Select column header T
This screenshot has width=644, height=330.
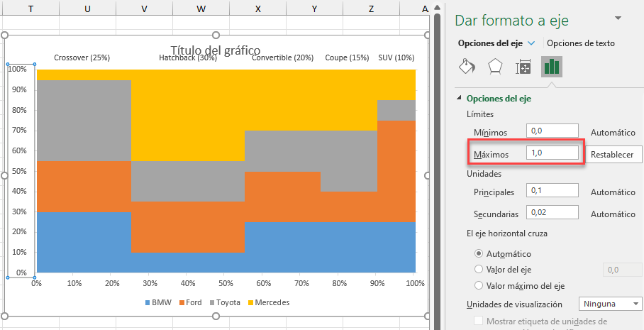[31, 9]
